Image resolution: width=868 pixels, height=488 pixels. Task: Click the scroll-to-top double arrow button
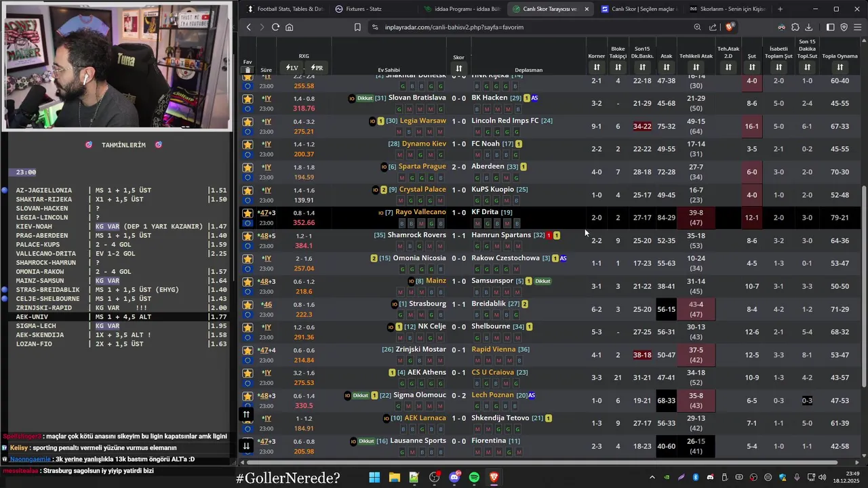[247, 414]
